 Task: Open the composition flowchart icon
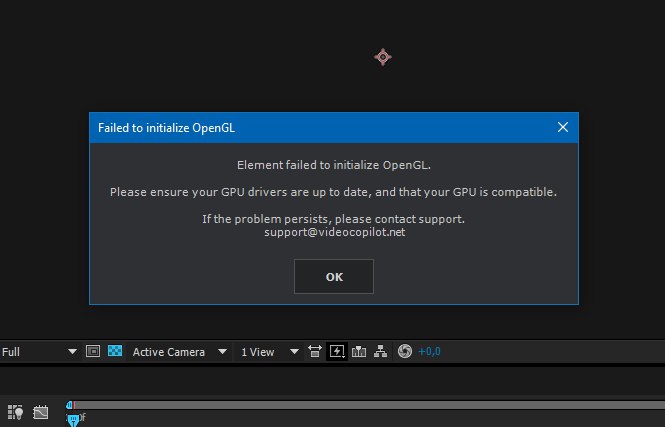point(380,351)
